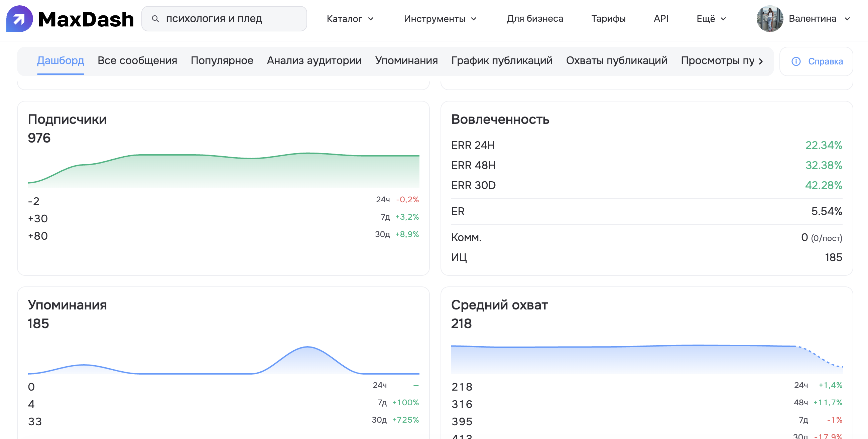
Task: Expand the Инструменты dropdown menu
Action: pos(440,19)
